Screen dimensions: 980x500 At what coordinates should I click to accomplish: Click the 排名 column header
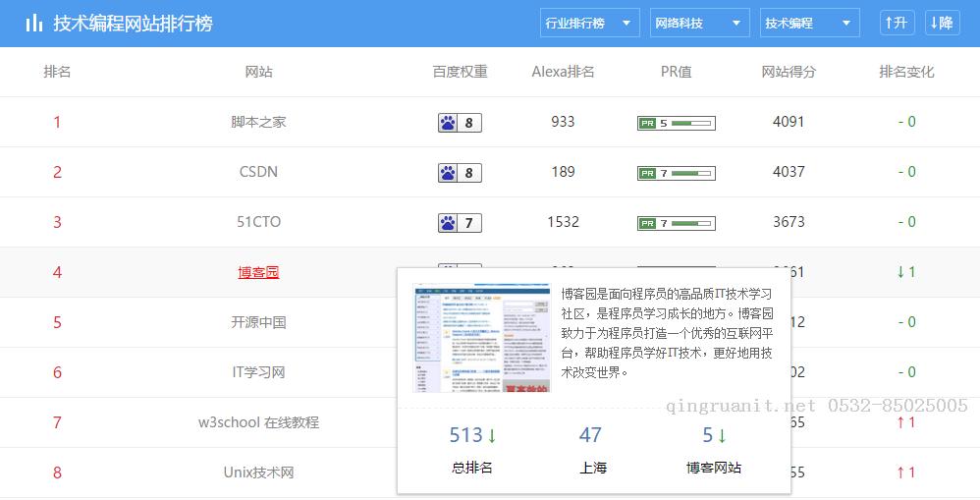pos(57,72)
